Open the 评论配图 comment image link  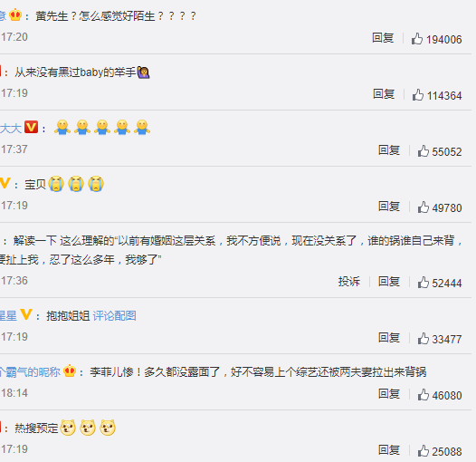tap(114, 316)
